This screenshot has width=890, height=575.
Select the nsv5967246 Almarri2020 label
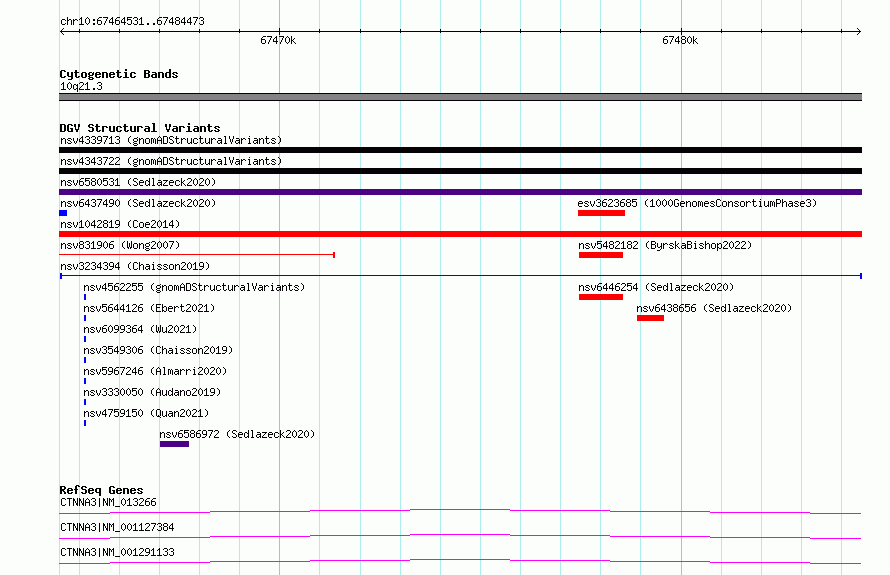(x=155, y=371)
